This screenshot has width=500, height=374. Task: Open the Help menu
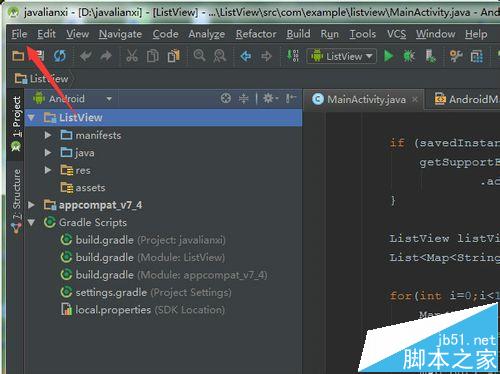coord(476,34)
